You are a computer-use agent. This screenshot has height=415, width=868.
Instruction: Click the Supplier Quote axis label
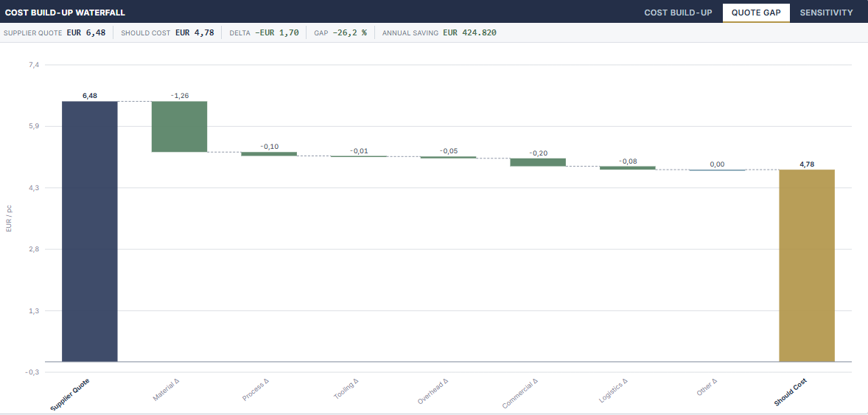[70, 394]
